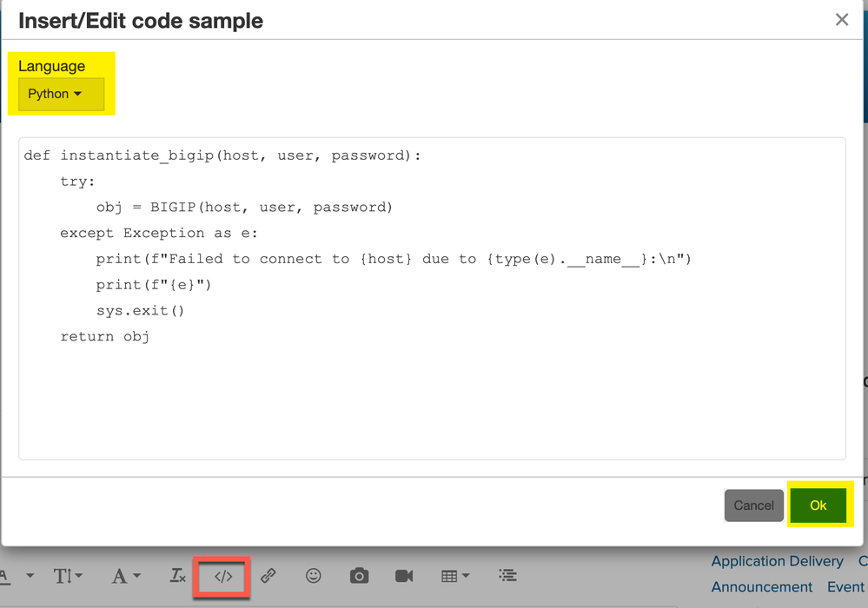Click the table of contents list icon
The width and height of the screenshot is (868, 608).
click(x=508, y=575)
